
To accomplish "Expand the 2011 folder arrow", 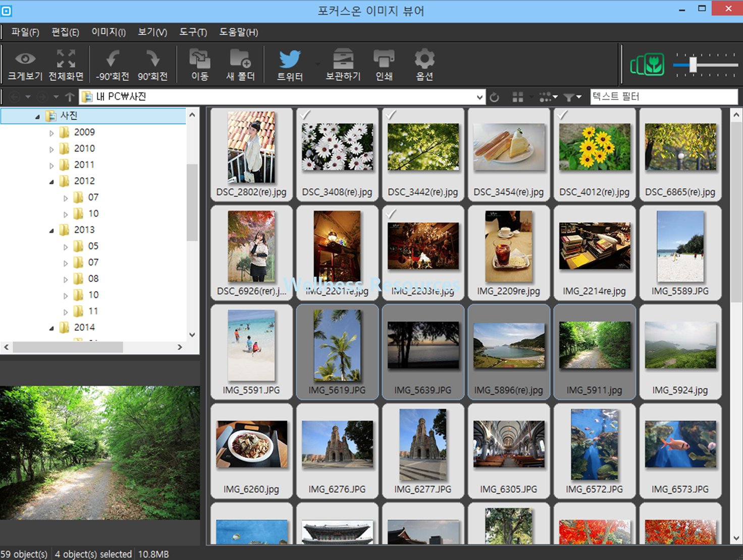I will (51, 166).
